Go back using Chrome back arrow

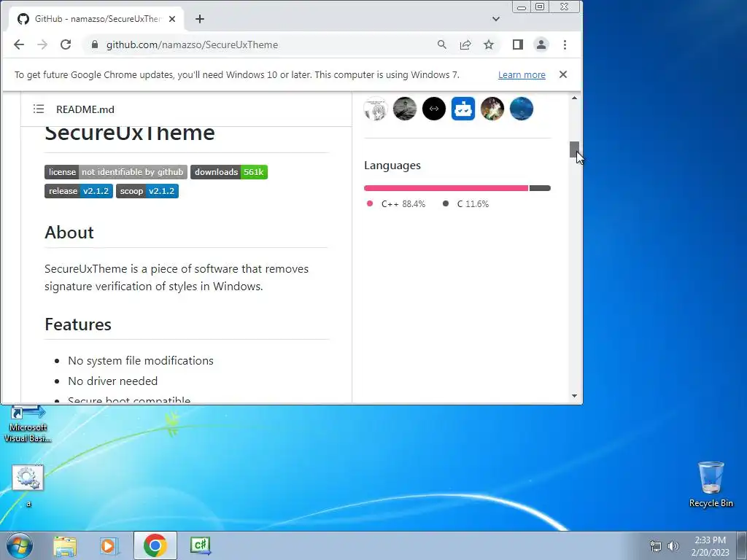[x=18, y=44]
